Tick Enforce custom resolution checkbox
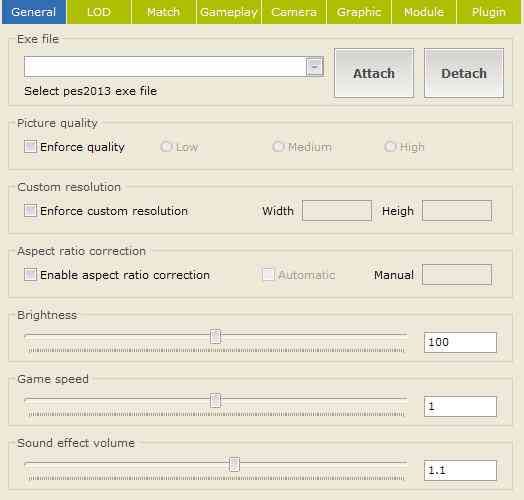The width and height of the screenshot is (524, 500). 30,211
